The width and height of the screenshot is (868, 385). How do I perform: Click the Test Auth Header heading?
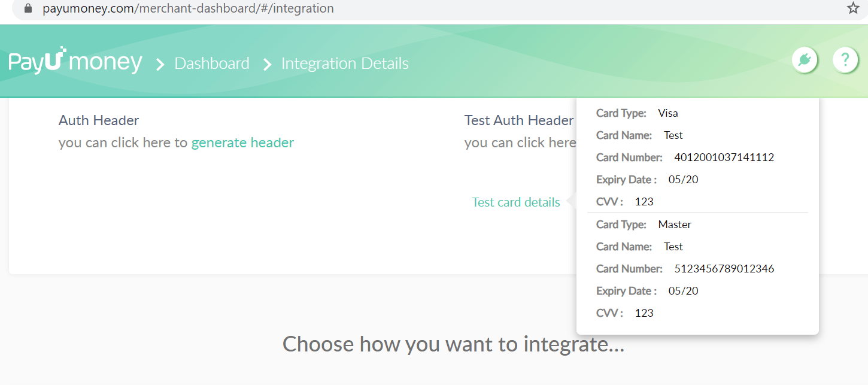[519, 120]
